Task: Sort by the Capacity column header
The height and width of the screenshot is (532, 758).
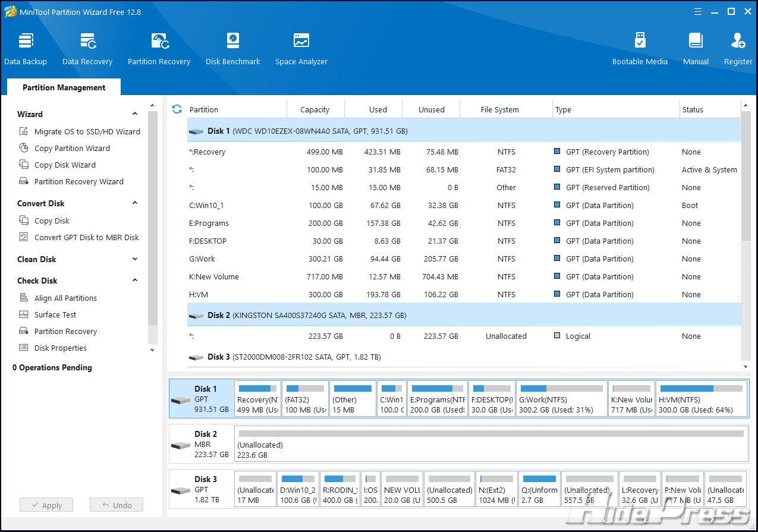Action: [314, 110]
